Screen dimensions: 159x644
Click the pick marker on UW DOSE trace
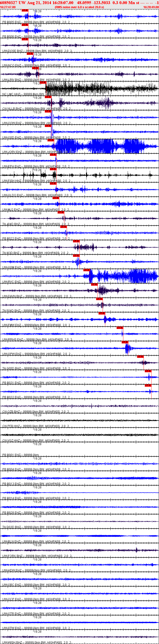25,39
